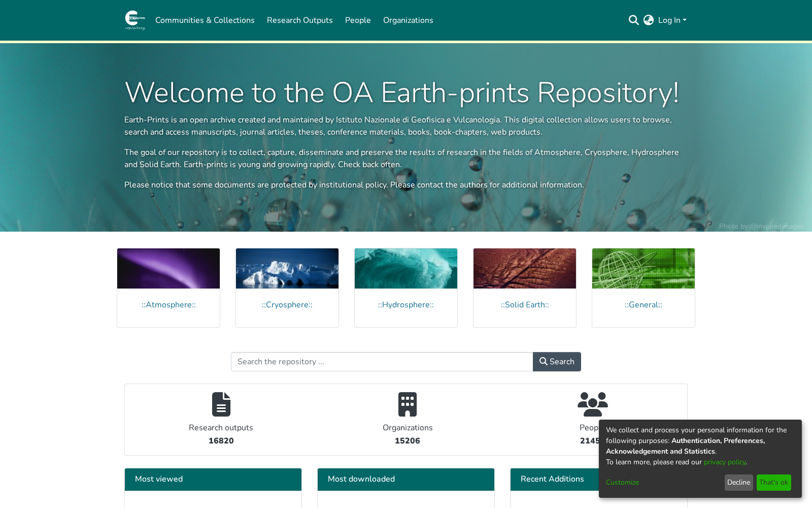Go to Organizations in navigation bar
The height and width of the screenshot is (508, 812).
(408, 20)
